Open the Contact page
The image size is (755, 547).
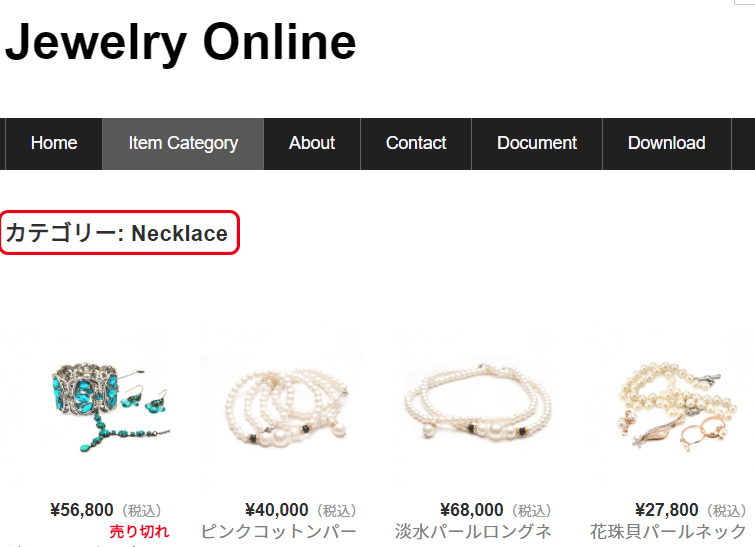click(416, 143)
